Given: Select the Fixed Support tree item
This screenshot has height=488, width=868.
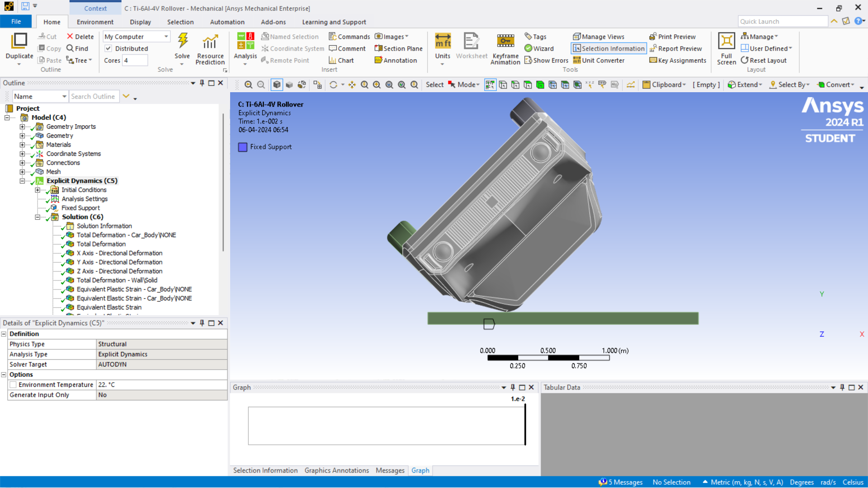Looking at the screenshot, I should (80, 208).
